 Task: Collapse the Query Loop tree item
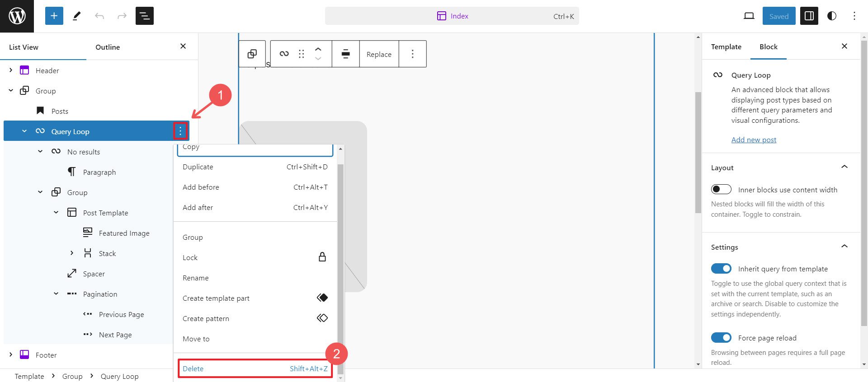24,131
